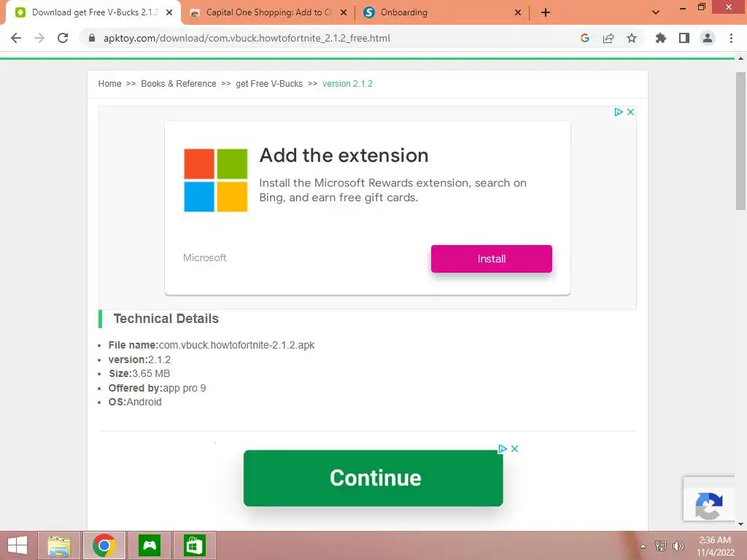The width and height of the screenshot is (747, 560).
Task: Open AdChoices icon on Continue ad
Action: pyautogui.click(x=502, y=448)
